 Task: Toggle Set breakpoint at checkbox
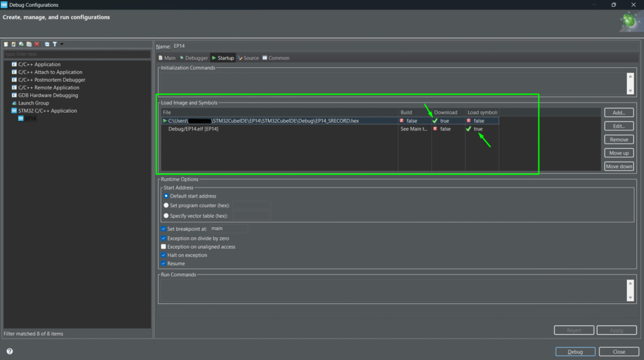164,229
